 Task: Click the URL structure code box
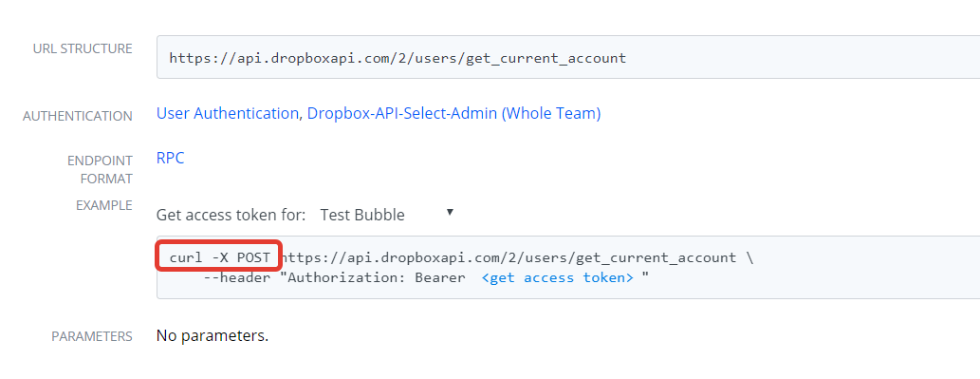568,58
